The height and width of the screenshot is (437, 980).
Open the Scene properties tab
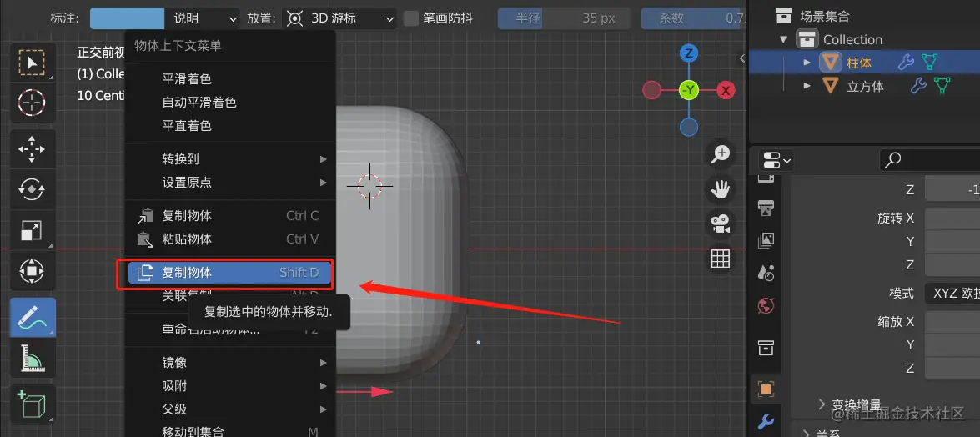click(766, 273)
